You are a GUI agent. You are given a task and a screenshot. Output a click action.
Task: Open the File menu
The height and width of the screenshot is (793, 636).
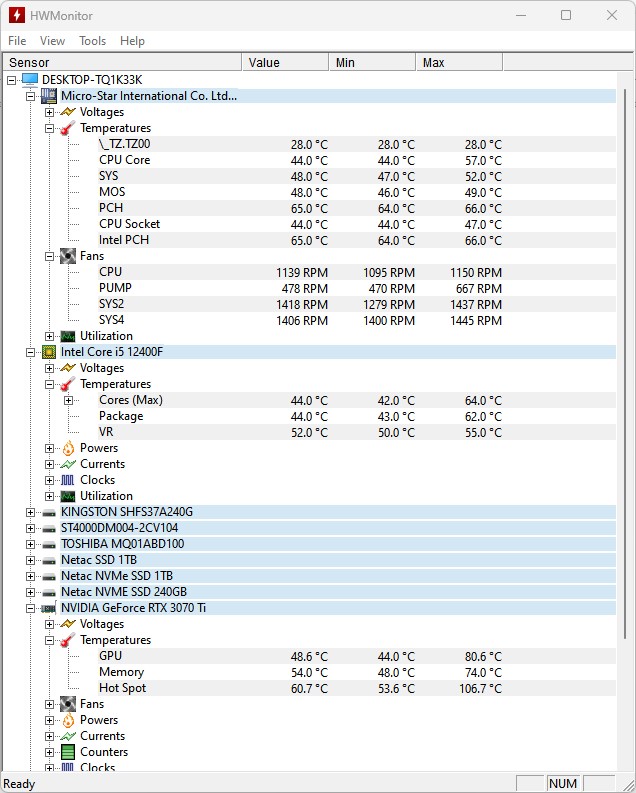click(17, 40)
